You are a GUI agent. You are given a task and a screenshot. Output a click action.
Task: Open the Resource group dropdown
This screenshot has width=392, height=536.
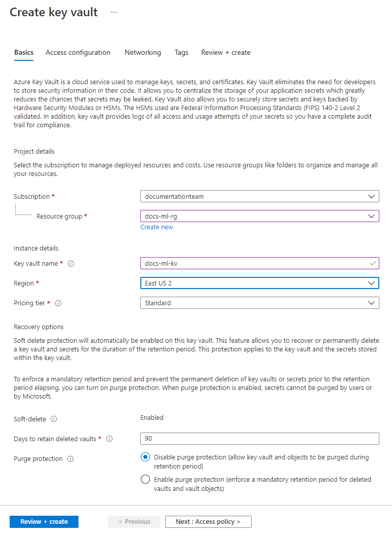[259, 216]
